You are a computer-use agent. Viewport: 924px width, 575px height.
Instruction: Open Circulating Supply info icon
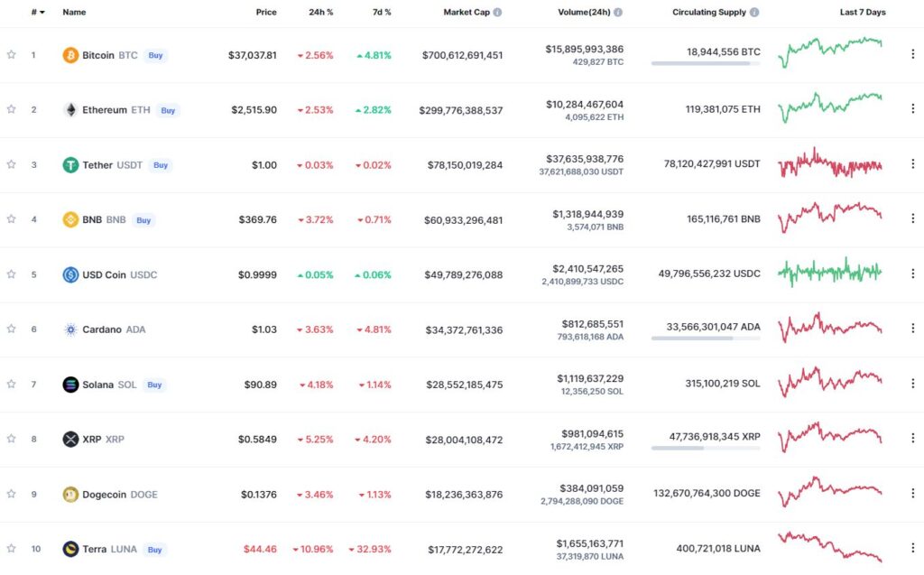[x=753, y=13]
